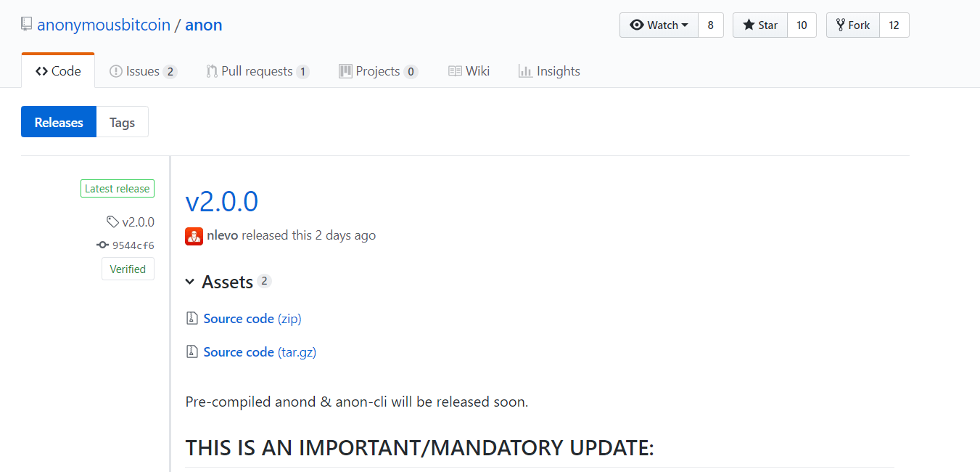This screenshot has height=472, width=980.
Task: Open the Pull requests tab
Action: [x=258, y=71]
